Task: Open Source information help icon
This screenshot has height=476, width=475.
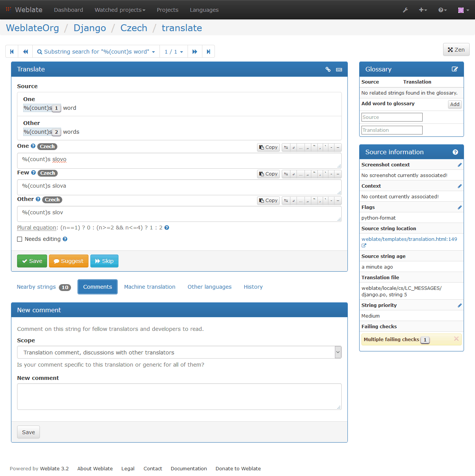Action: pyautogui.click(x=455, y=152)
